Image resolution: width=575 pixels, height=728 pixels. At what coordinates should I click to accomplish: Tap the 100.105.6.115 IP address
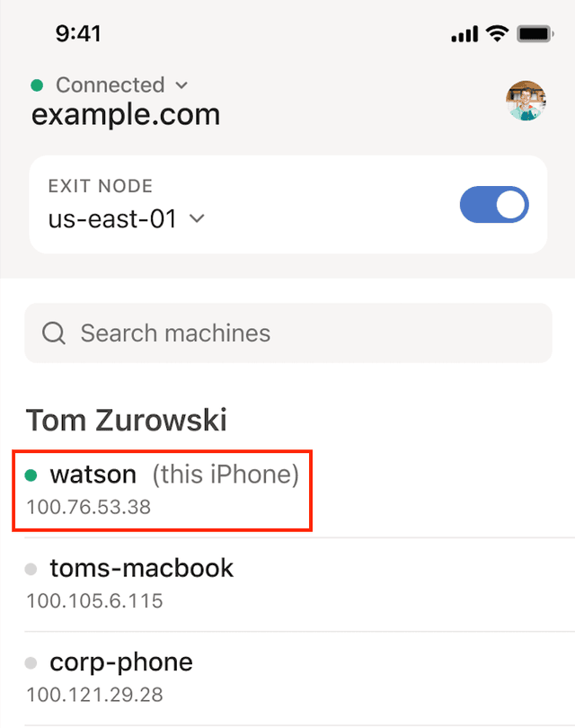coord(94,601)
